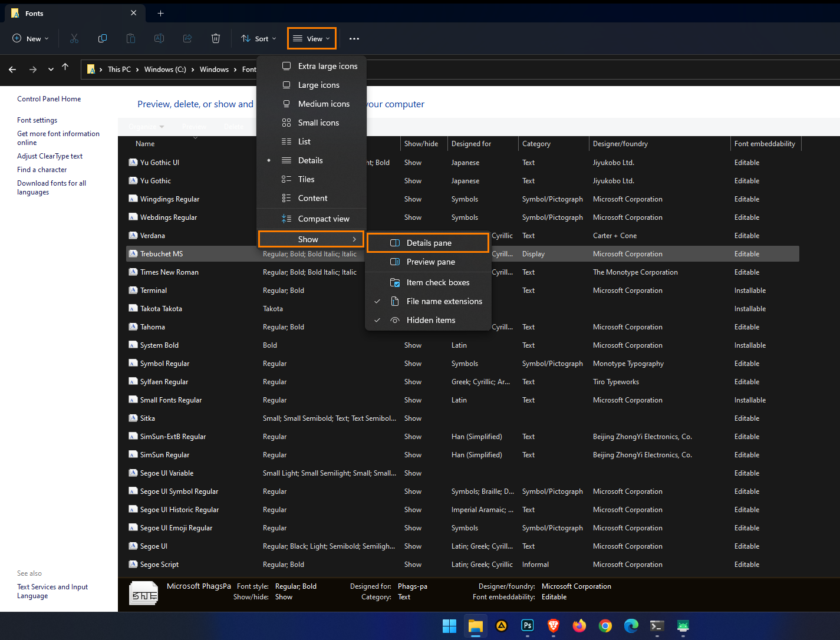This screenshot has height=640, width=840.
Task: Open Microsoft Edge from taskbar
Action: tap(631, 626)
